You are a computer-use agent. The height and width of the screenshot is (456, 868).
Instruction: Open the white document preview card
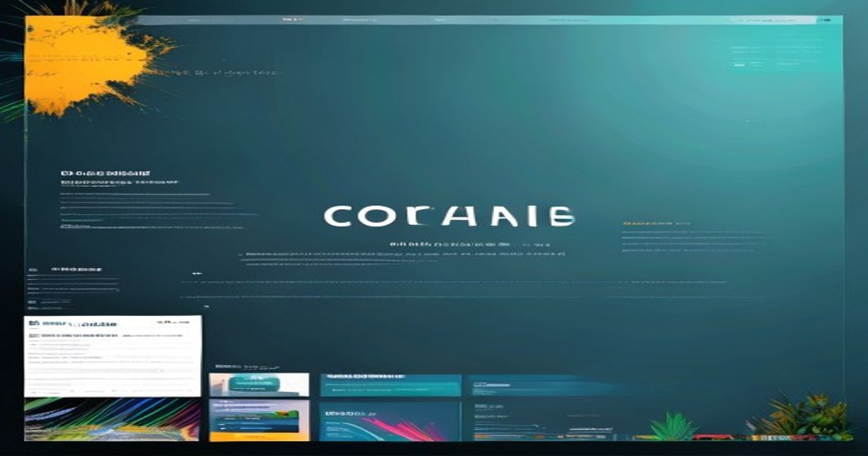pyautogui.click(x=113, y=356)
